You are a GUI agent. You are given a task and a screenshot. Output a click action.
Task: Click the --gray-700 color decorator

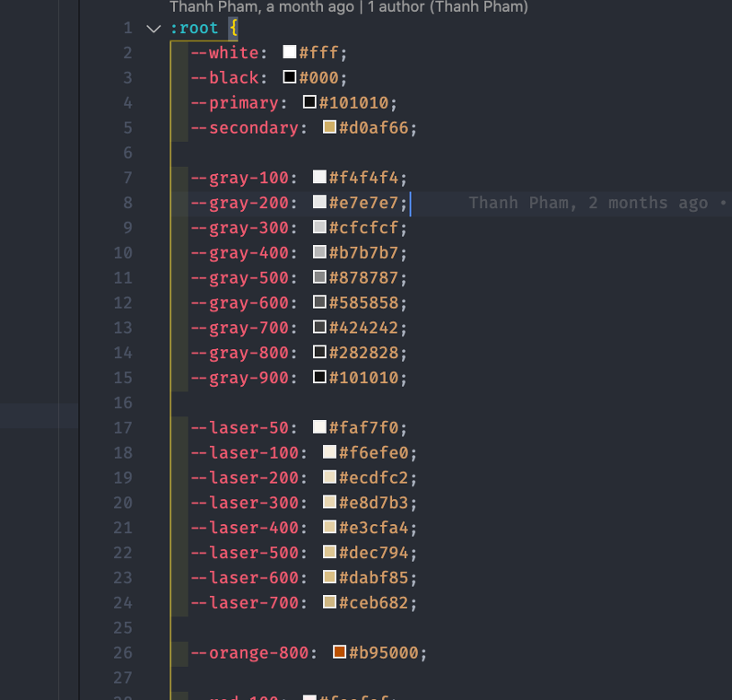pyautogui.click(x=319, y=327)
